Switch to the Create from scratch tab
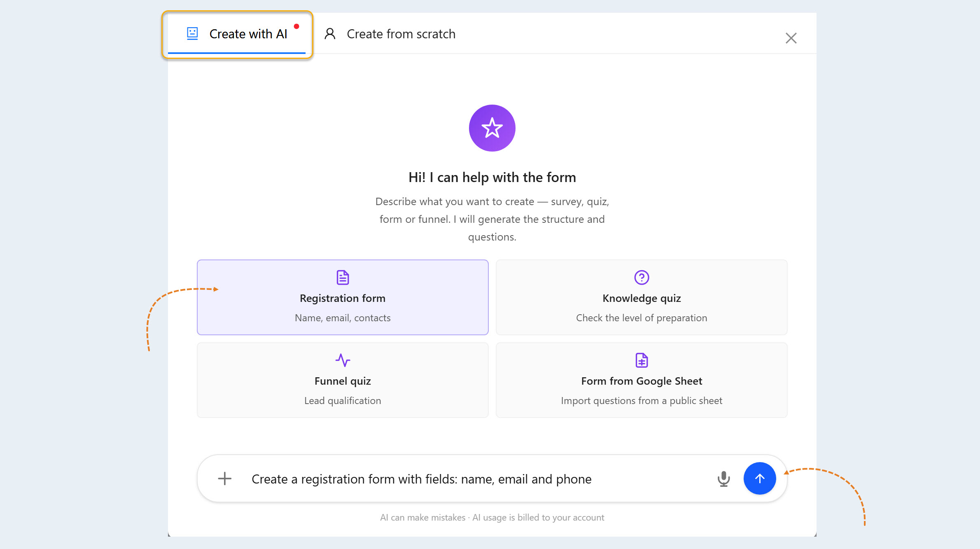Screen dimensions: 980x549 (x=390, y=34)
